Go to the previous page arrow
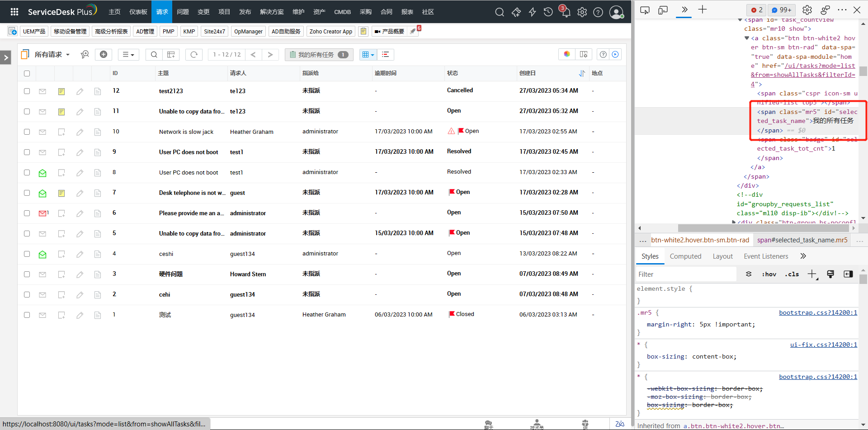This screenshot has height=430, width=868. click(x=253, y=55)
